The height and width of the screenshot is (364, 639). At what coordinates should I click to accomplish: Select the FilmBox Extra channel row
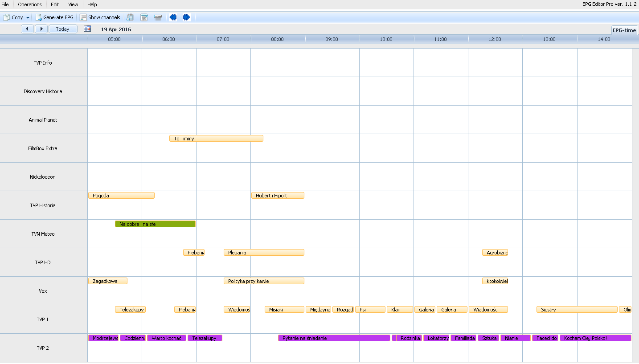tap(44, 148)
